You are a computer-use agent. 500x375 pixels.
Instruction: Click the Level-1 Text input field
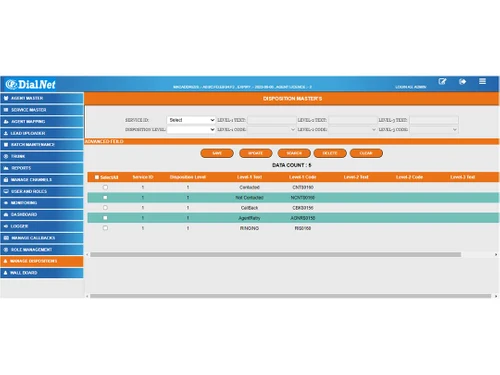pos(272,120)
